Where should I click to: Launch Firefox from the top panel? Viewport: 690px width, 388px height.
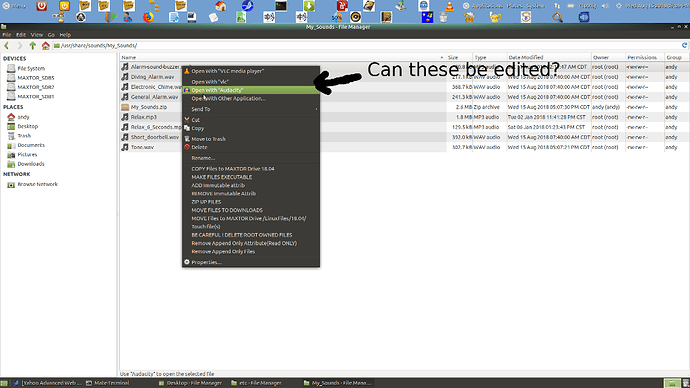[149, 17]
